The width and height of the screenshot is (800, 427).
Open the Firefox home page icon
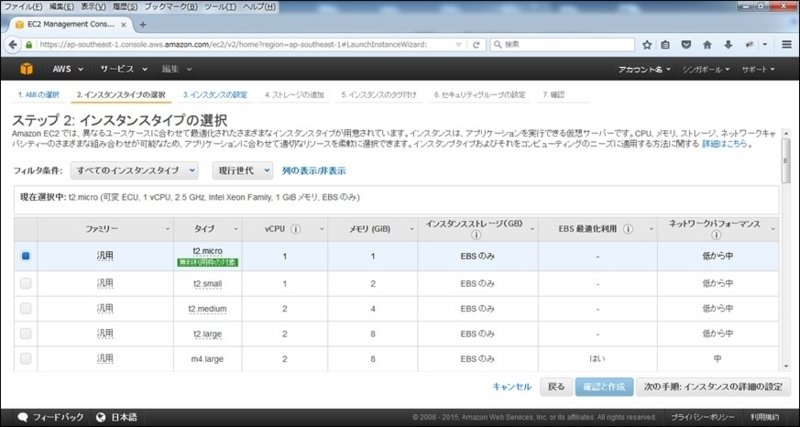click(x=707, y=44)
